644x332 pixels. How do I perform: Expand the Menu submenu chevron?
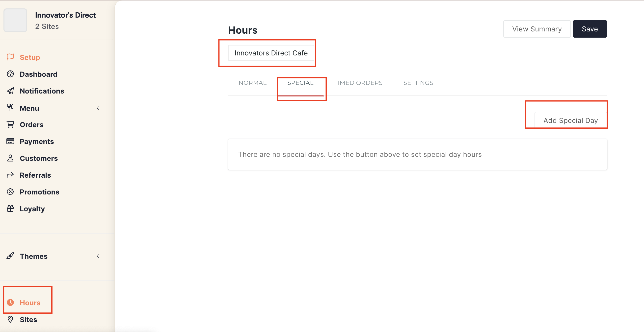pos(98,108)
